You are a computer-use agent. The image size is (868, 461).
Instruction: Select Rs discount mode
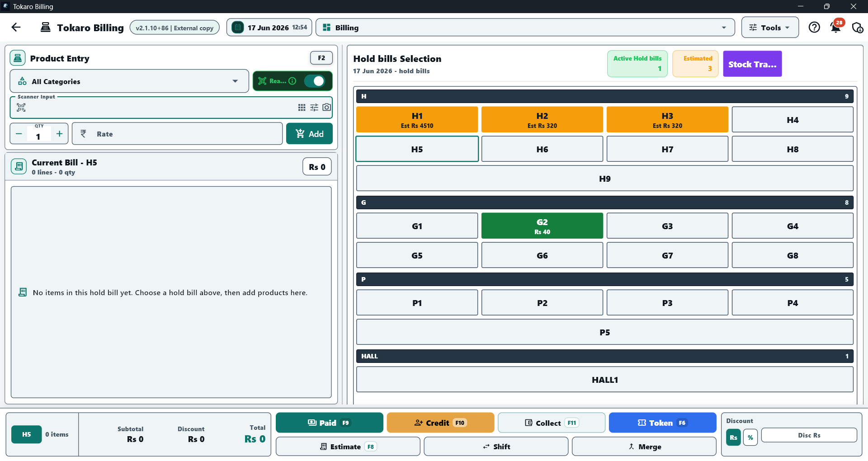coord(733,437)
